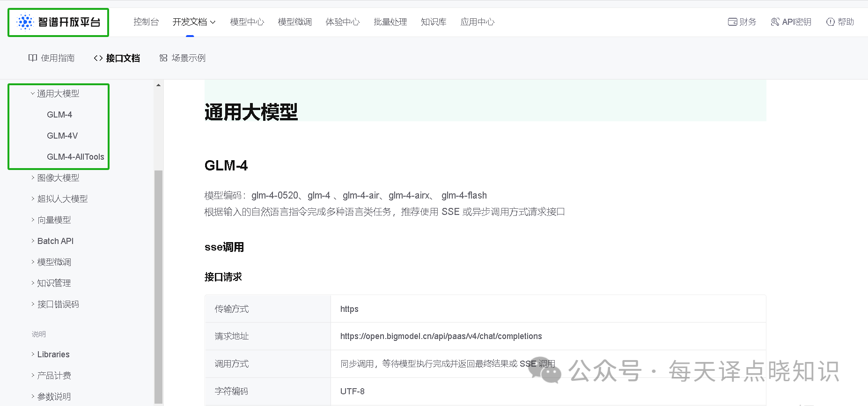The width and height of the screenshot is (868, 406).
Task: Go to 控制台 in top navigation
Action: pyautogui.click(x=146, y=22)
